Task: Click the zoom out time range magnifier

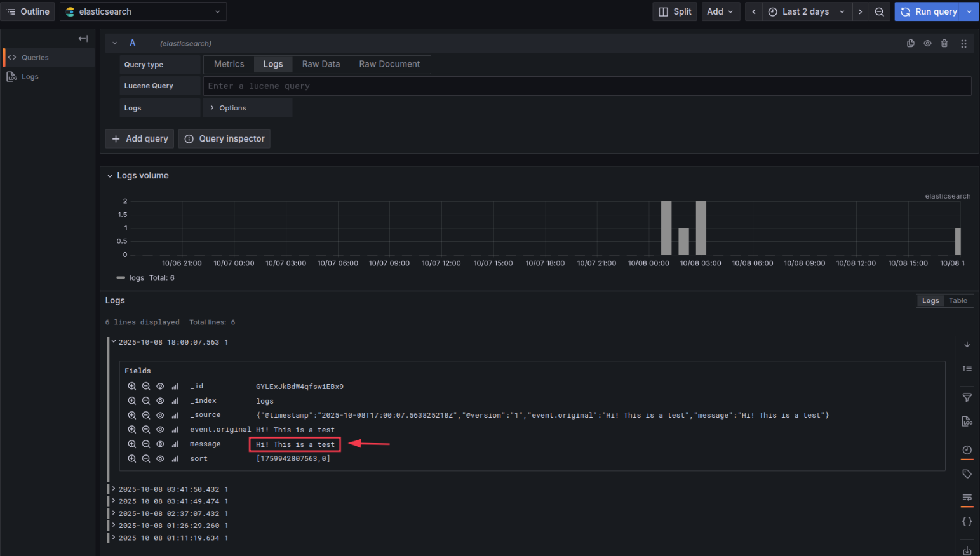Action: click(880, 11)
